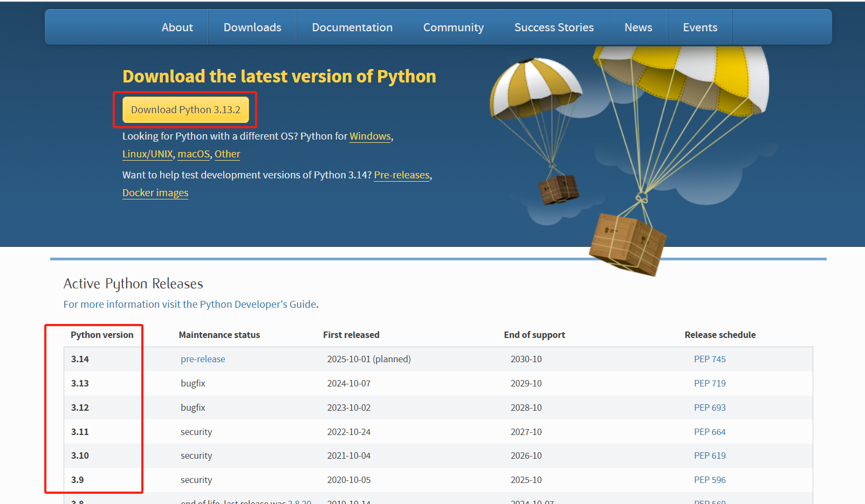
Task: Click the security status for 3.10
Action: 196,455
